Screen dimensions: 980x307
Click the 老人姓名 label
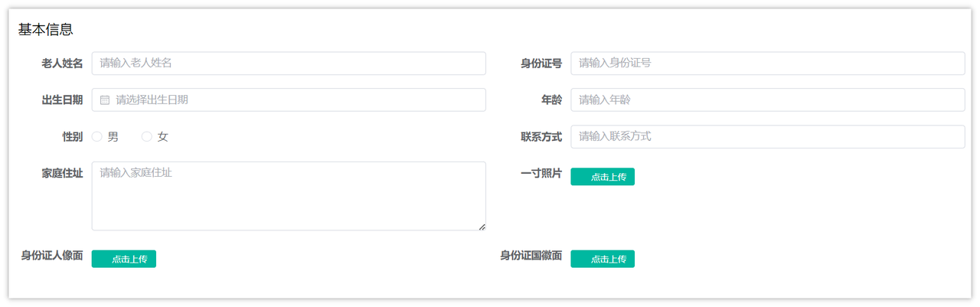point(62,64)
